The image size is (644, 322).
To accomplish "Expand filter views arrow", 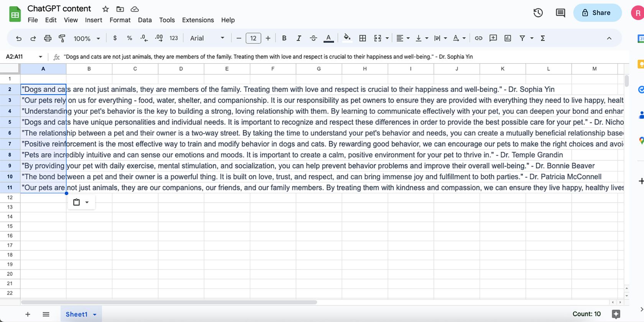I will click(532, 38).
